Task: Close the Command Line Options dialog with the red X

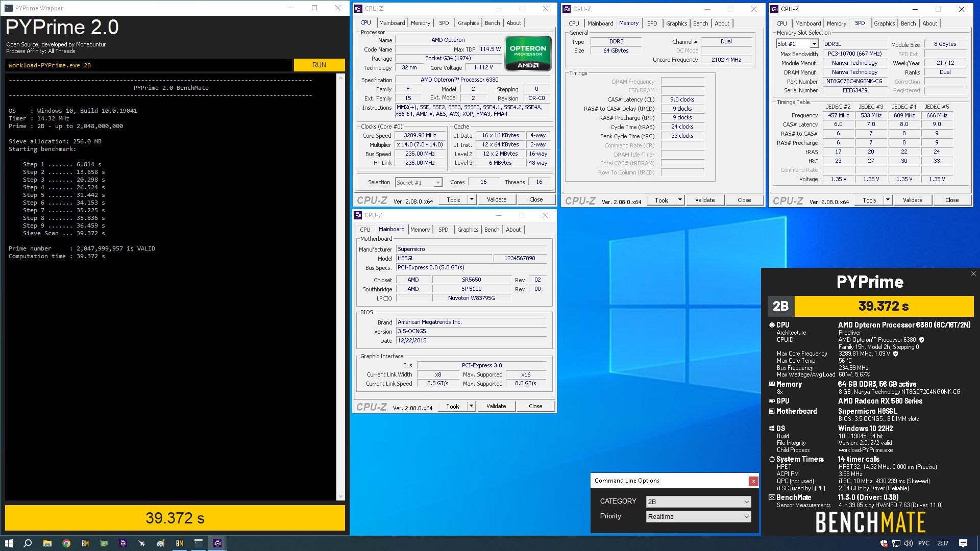Action: [x=753, y=481]
